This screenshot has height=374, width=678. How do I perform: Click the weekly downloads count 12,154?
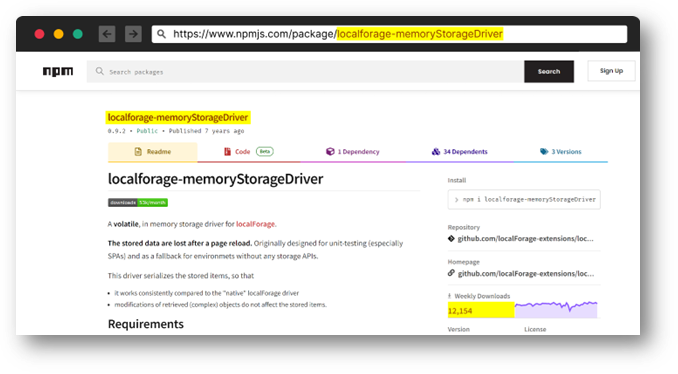[460, 311]
